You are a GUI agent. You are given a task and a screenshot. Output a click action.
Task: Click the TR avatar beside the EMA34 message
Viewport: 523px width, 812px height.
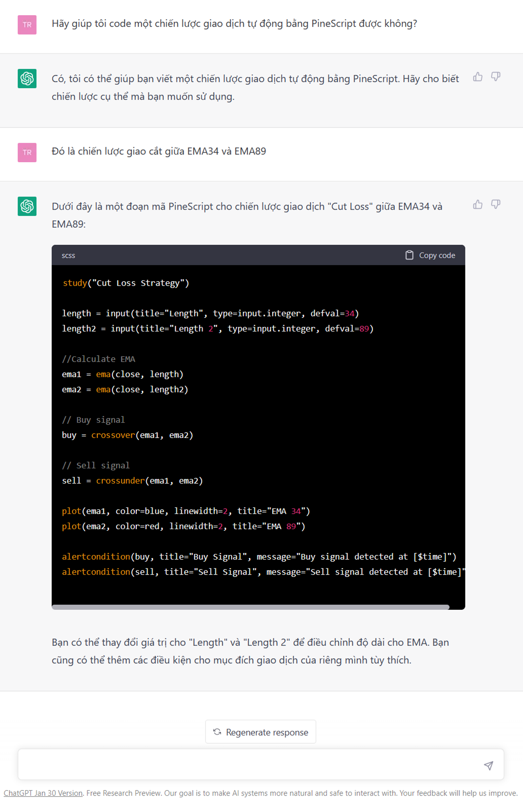coord(27,152)
